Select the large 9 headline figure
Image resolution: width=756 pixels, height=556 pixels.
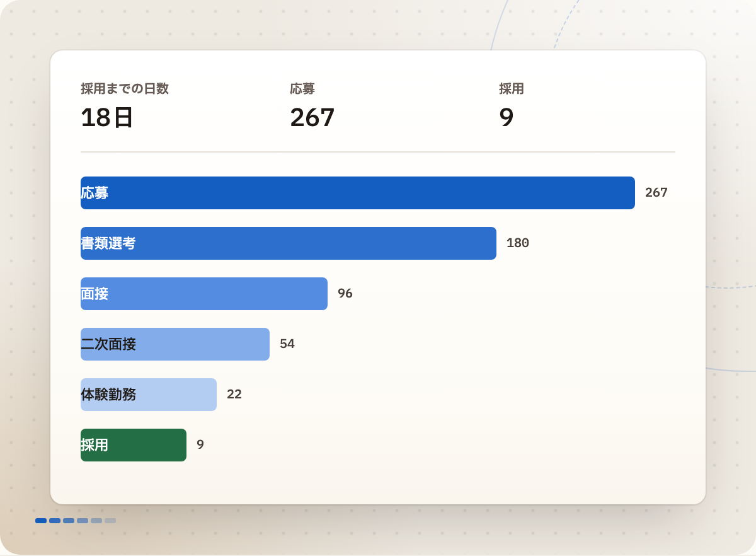click(x=507, y=118)
